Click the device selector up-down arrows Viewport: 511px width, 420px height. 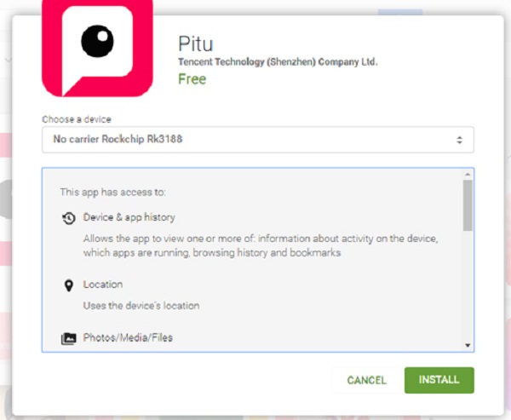click(459, 140)
